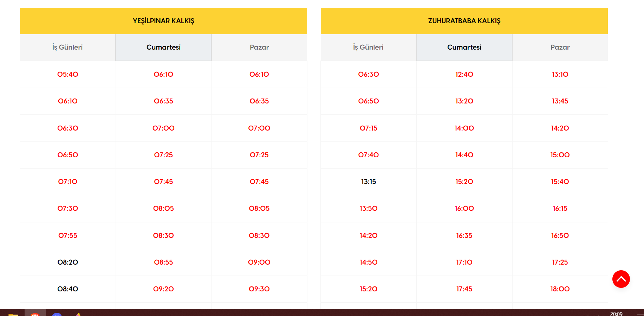Open File Explorer from the taskbar
This screenshot has width=644, height=316.
click(13, 314)
